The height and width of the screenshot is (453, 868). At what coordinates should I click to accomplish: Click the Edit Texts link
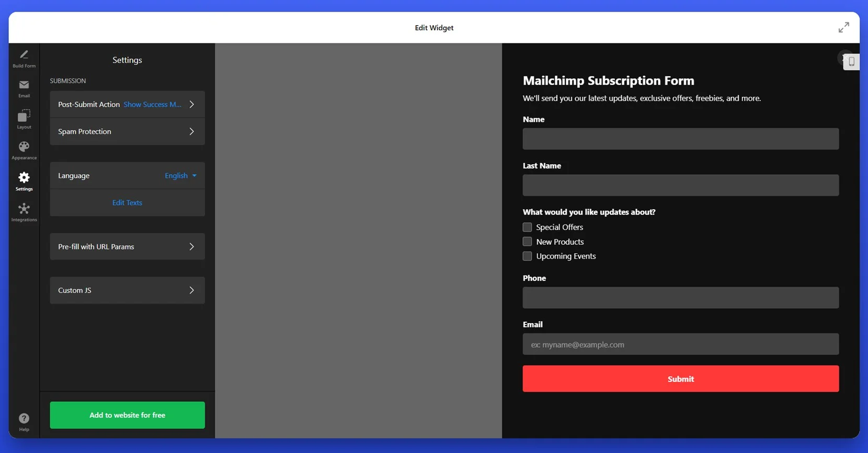127,202
